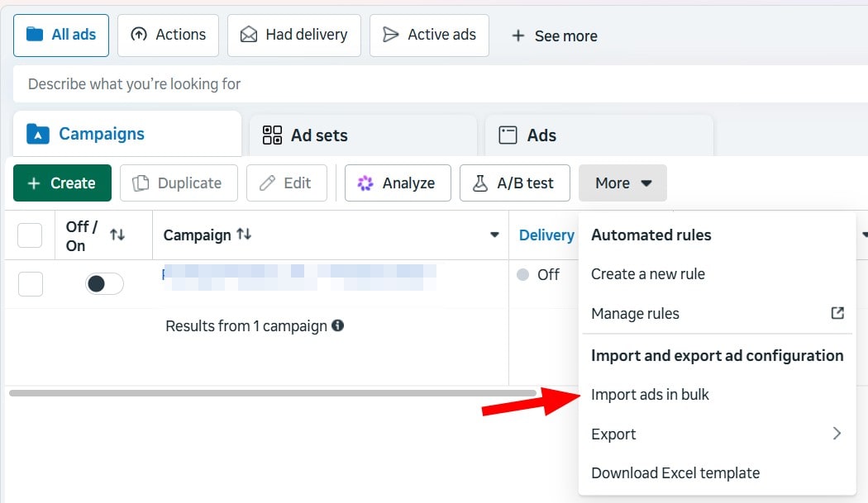868x503 pixels.
Task: Open the Campaign column dropdown arrow
Action: pos(494,235)
